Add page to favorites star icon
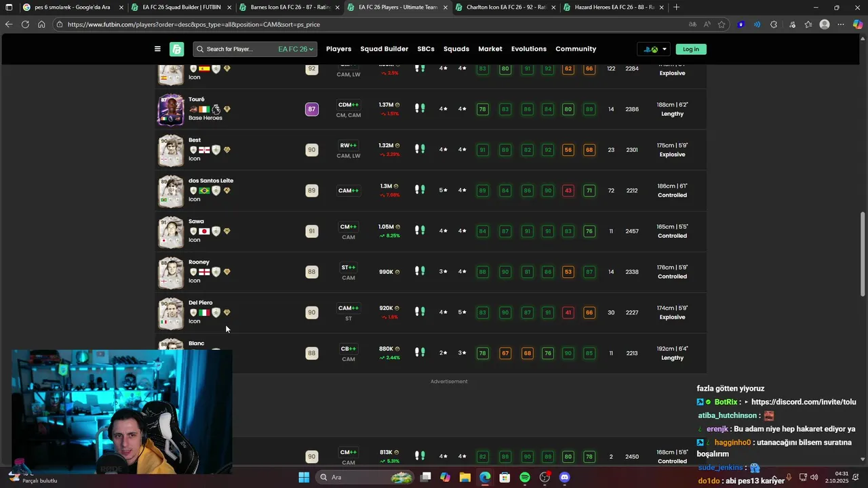Viewport: 868px width, 488px height. click(722, 24)
